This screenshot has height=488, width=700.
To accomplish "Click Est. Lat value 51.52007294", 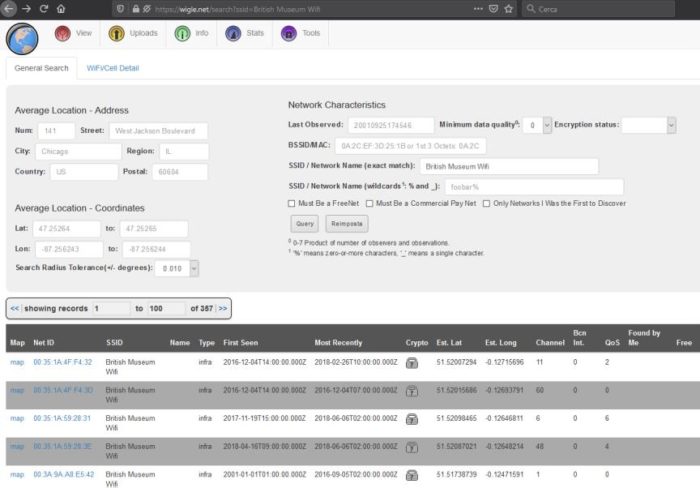I will point(456,362).
